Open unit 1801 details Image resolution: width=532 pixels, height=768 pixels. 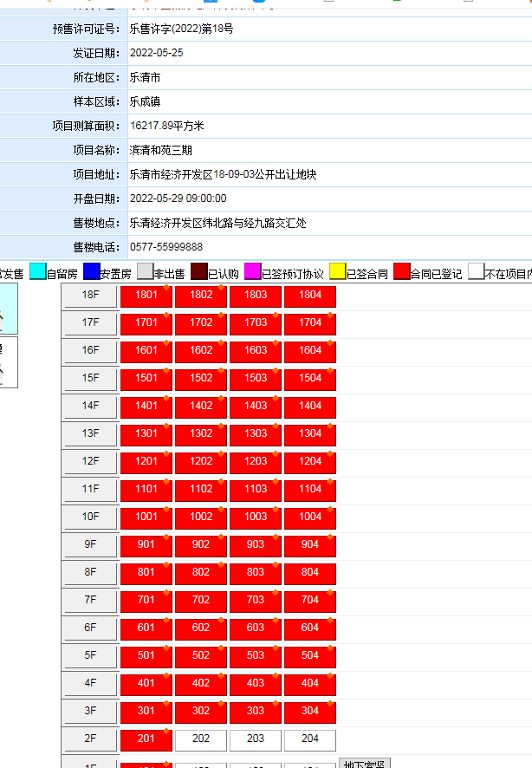[x=146, y=296]
